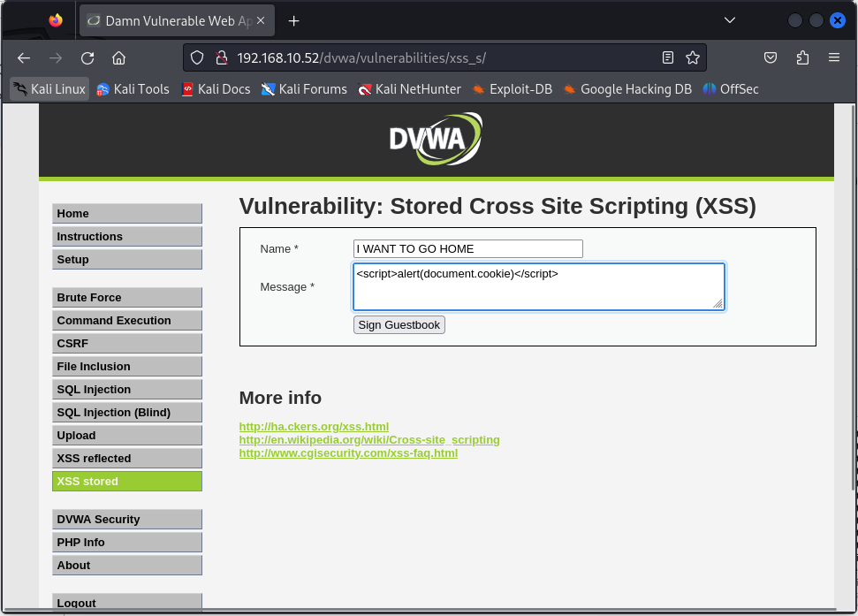Open the Setup menu item
Viewport: 858px width, 616px height.
click(x=127, y=259)
